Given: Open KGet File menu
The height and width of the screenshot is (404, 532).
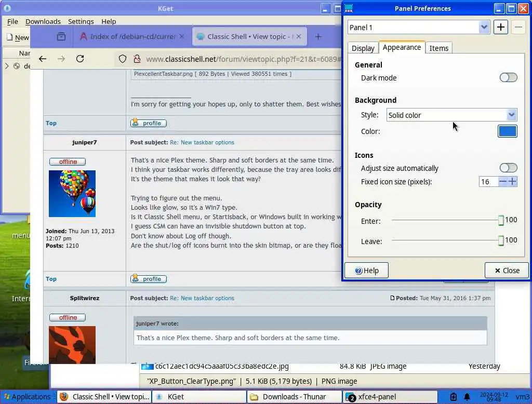Looking at the screenshot, I should click(x=12, y=21).
